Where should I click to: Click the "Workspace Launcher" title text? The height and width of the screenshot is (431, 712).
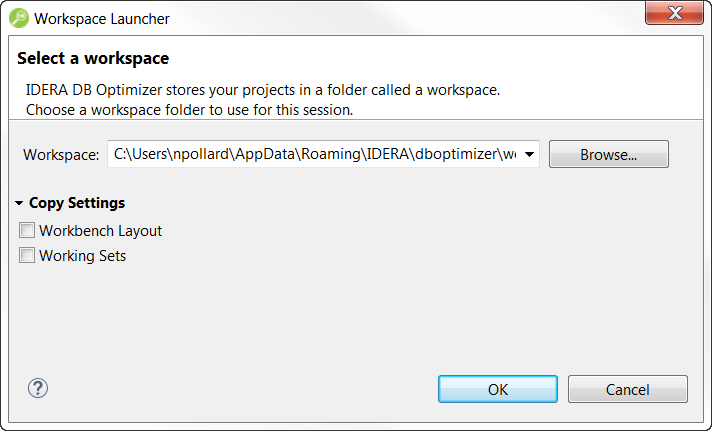pos(101,18)
